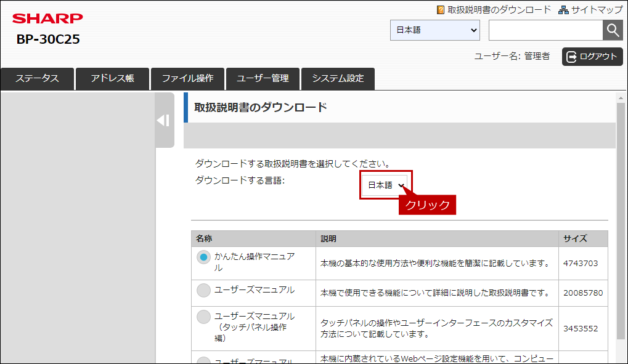Go to ユーザー管理 tab
This screenshot has height=364, width=628.
pos(263,78)
